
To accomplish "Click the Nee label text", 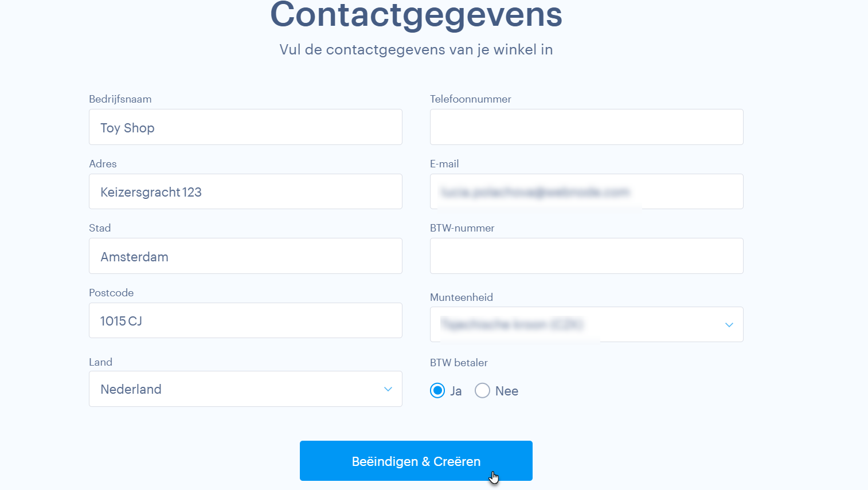I will click(507, 391).
